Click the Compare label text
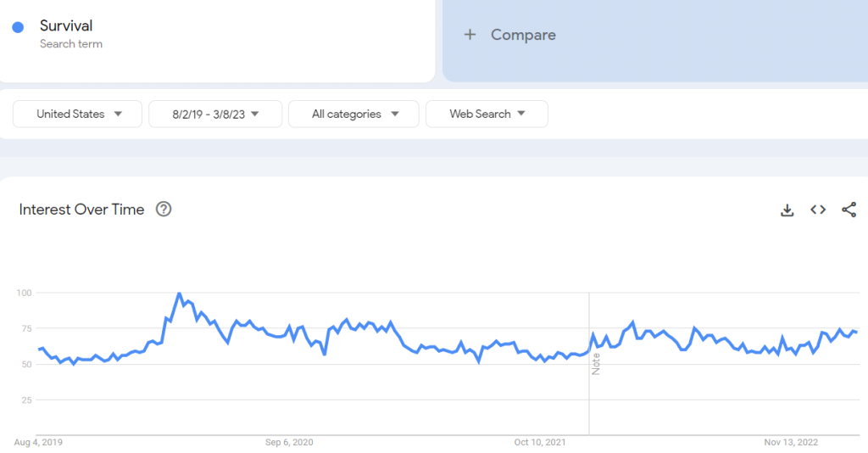The height and width of the screenshot is (453, 868). 523,35
